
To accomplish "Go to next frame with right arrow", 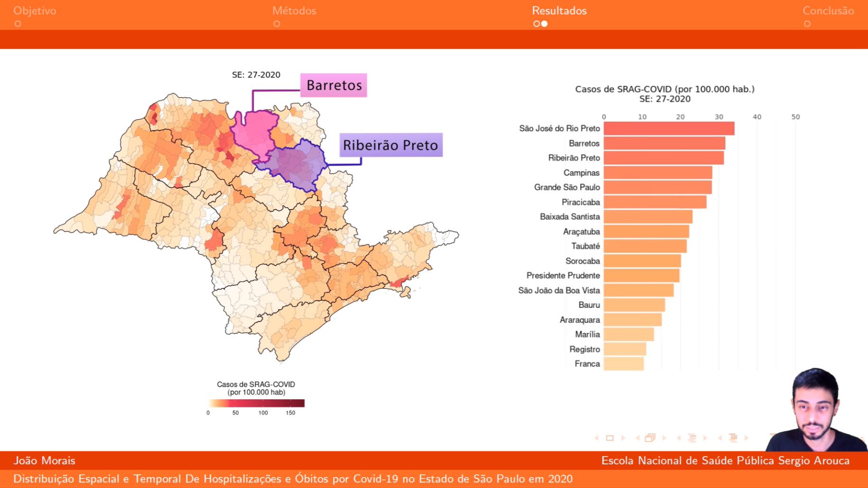I will coord(664,438).
